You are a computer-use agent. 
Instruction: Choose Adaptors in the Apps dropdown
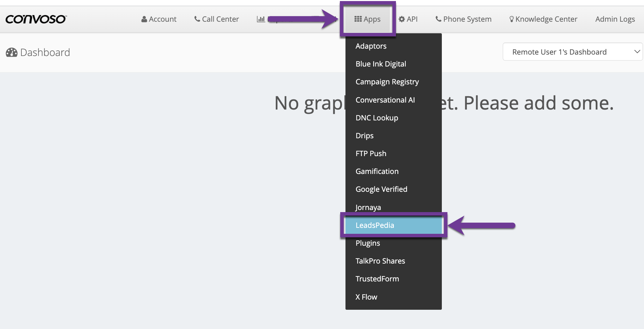(371, 46)
